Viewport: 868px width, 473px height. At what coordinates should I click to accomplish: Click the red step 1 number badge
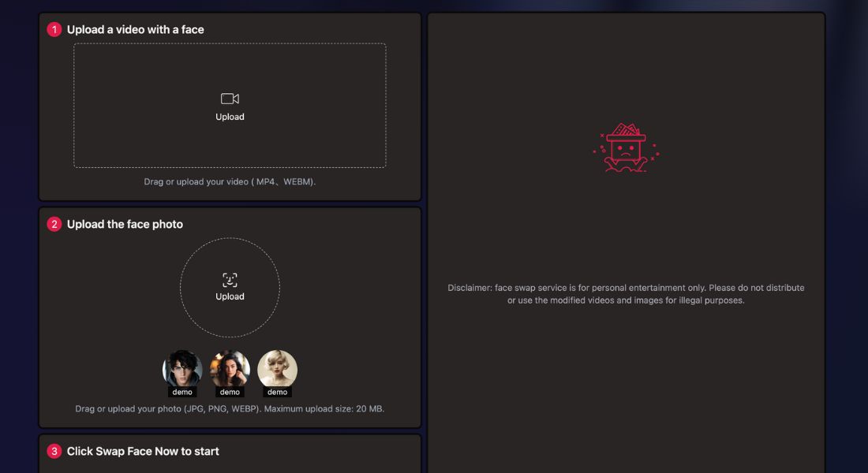[x=54, y=30]
